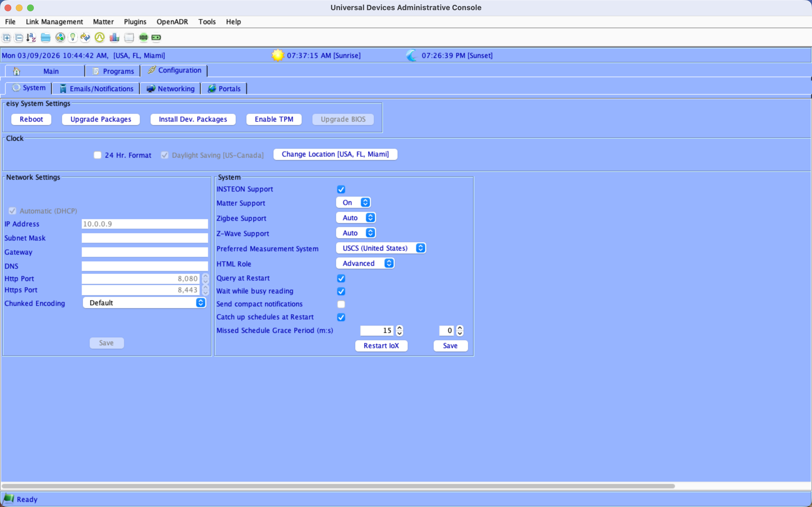Increase the grace period minutes stepper

(399, 328)
